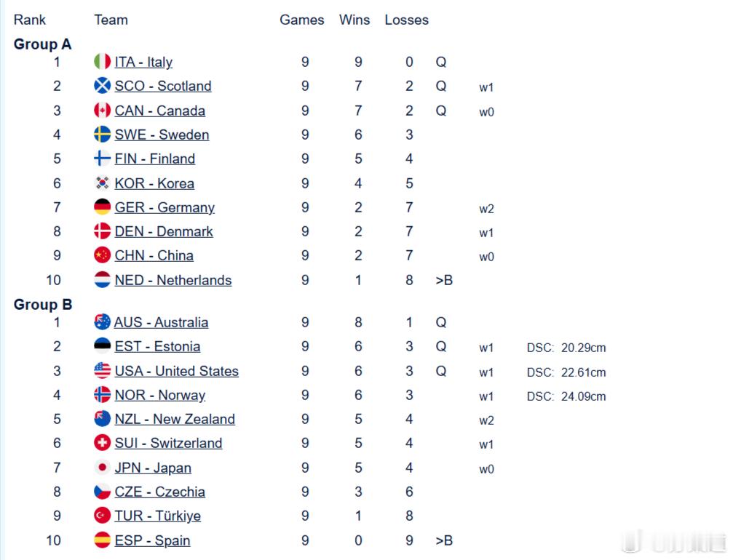
Task: Open the FIN - Finland team link
Action: pos(155,159)
